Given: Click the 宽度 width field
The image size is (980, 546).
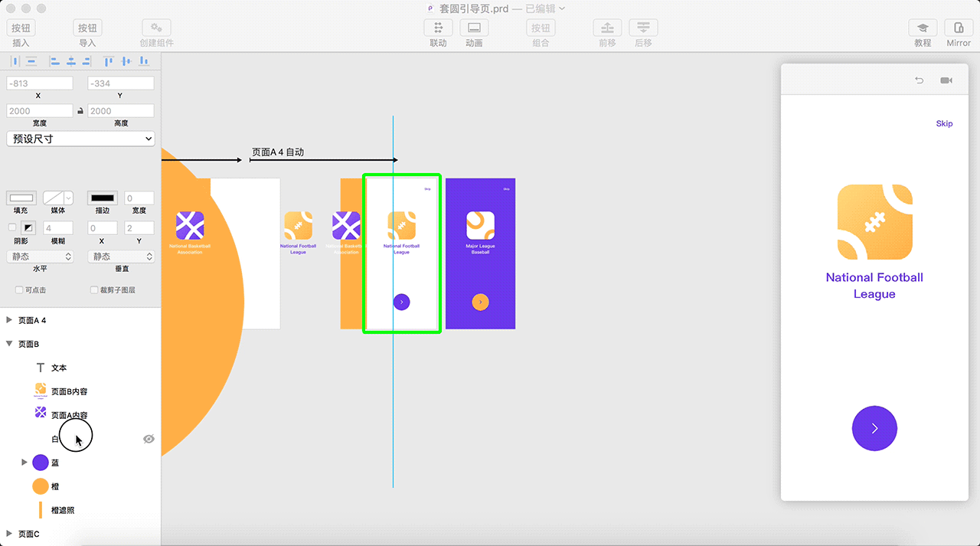Looking at the screenshot, I should (x=40, y=111).
